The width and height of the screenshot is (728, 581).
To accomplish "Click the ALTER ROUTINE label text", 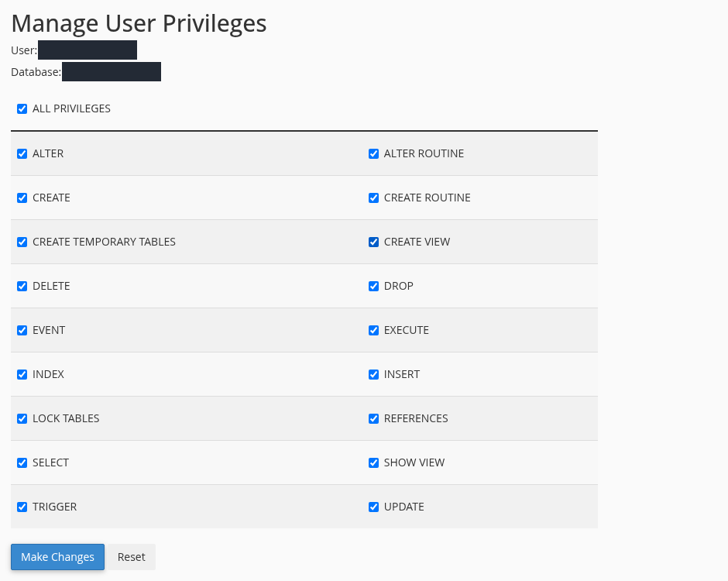I will (424, 153).
